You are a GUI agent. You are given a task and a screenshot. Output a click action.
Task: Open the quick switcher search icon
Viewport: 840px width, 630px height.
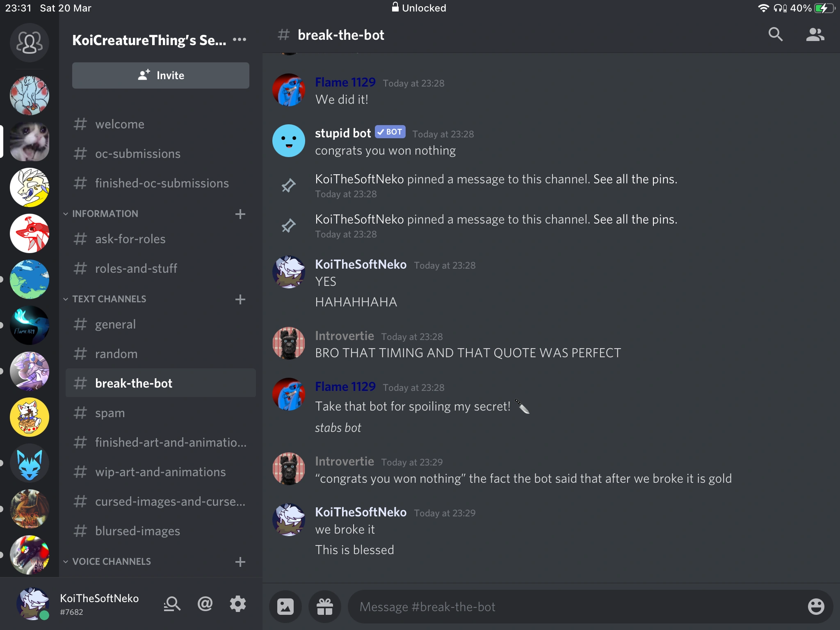point(172,604)
